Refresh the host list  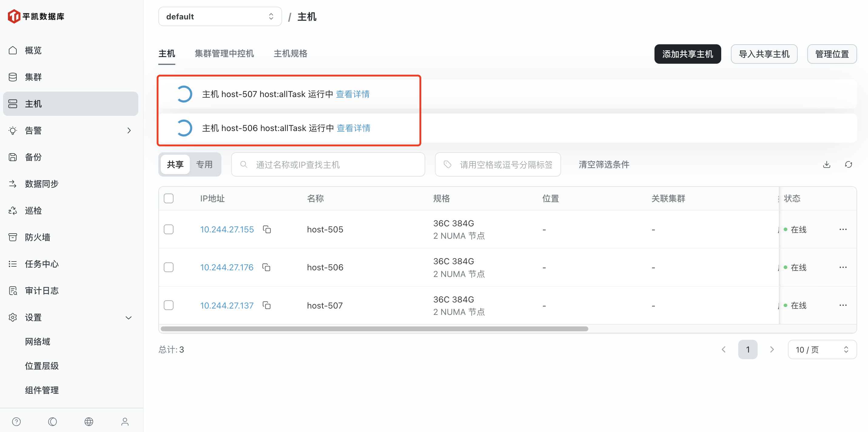[x=849, y=164]
